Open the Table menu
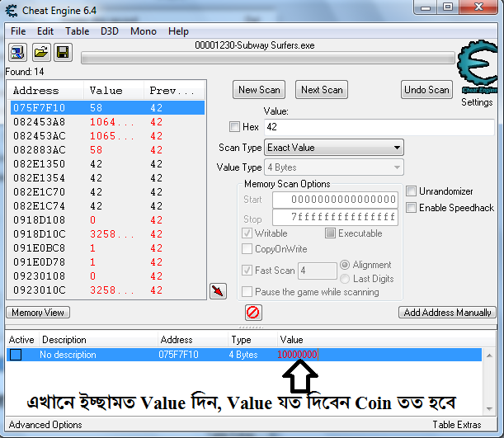504x438 pixels. (x=78, y=31)
